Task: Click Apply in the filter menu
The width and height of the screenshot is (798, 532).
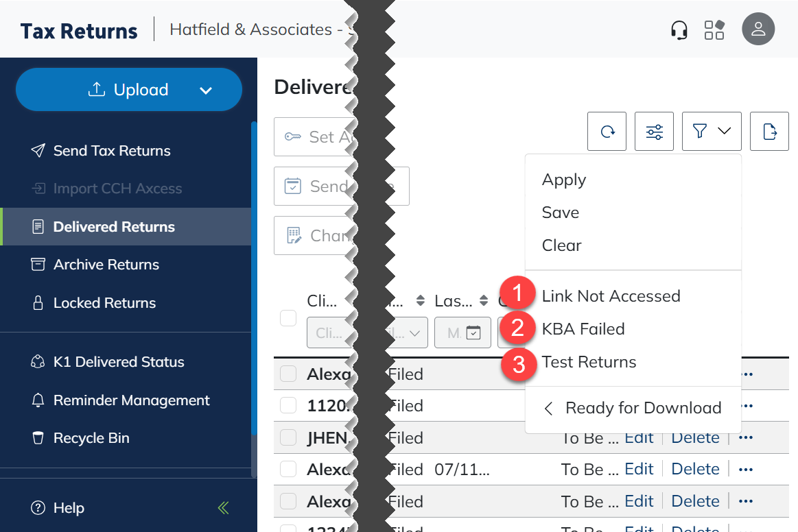Action: [x=563, y=180]
